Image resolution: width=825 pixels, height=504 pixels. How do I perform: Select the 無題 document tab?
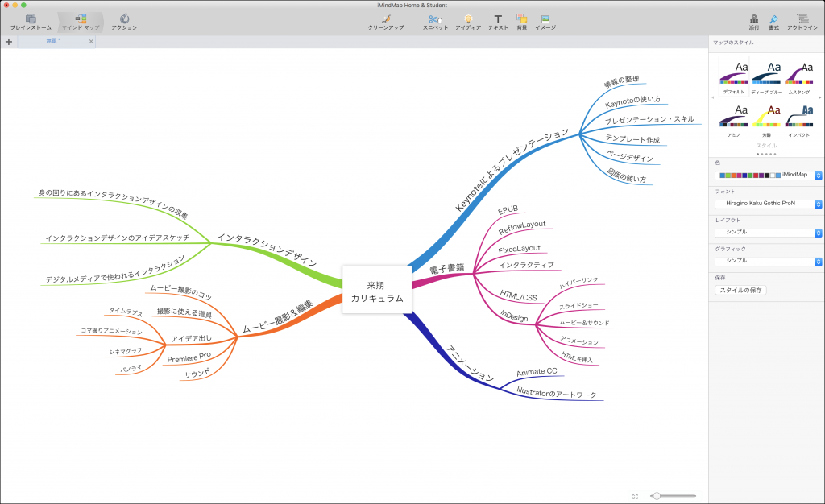[x=52, y=41]
